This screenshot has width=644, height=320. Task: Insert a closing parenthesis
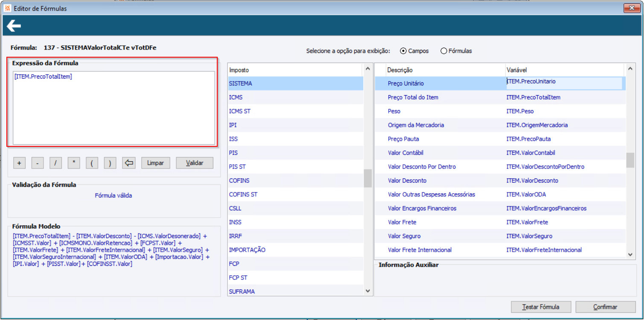click(110, 163)
